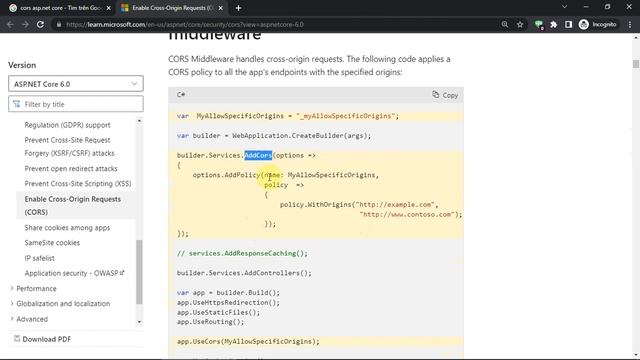Click the Filter by title field
The width and height of the screenshot is (640, 360).
[x=76, y=104]
